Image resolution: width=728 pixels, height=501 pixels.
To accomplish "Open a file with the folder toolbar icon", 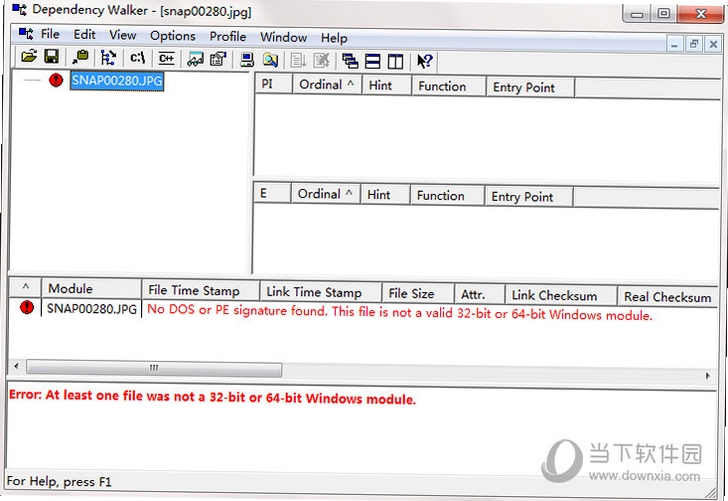I will 29,57.
